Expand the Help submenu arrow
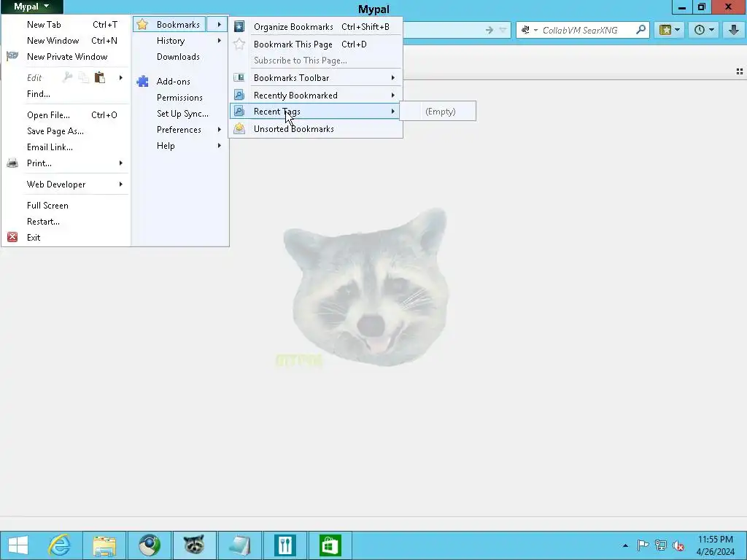This screenshot has width=747, height=560. coord(219,146)
